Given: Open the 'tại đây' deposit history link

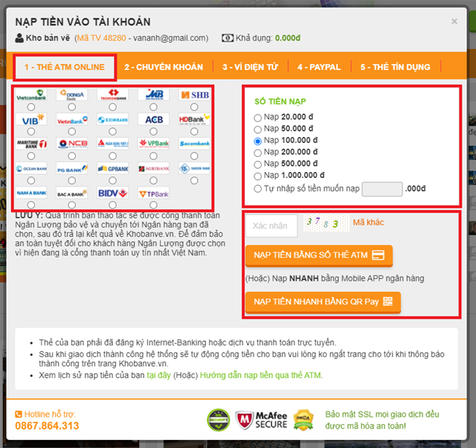Looking at the screenshot, I should (158, 375).
